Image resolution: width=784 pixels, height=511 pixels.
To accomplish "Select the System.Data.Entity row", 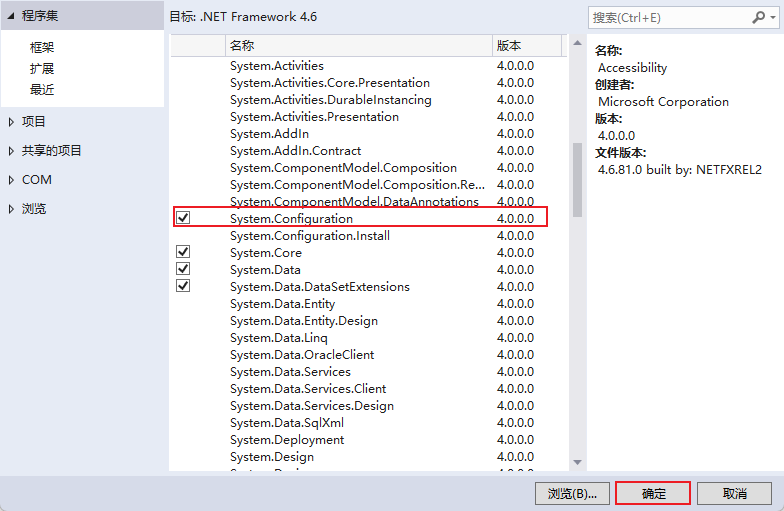I will click(368, 304).
